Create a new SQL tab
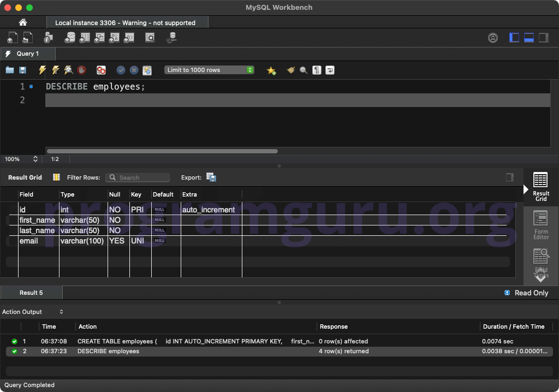This screenshot has width=559, height=392. (13, 38)
